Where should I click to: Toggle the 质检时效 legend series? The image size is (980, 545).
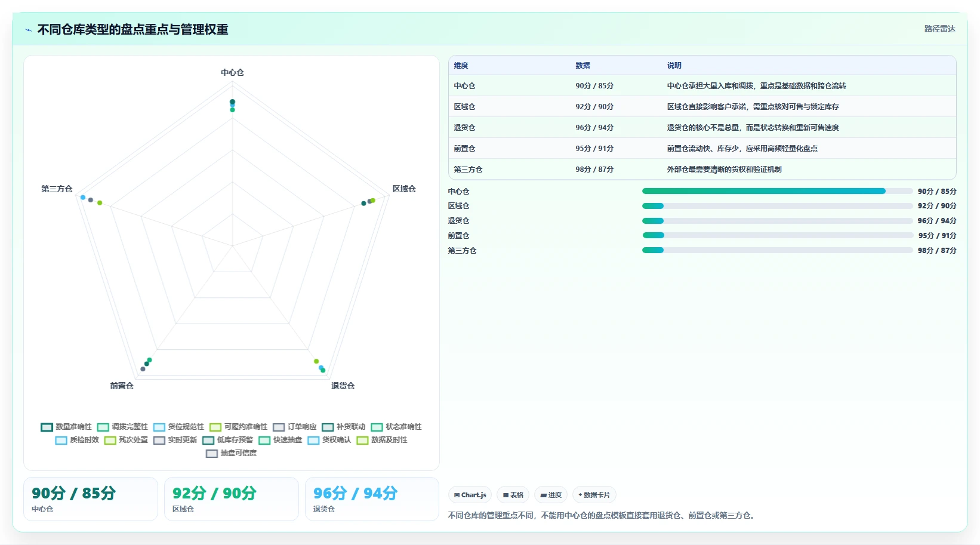(x=77, y=440)
